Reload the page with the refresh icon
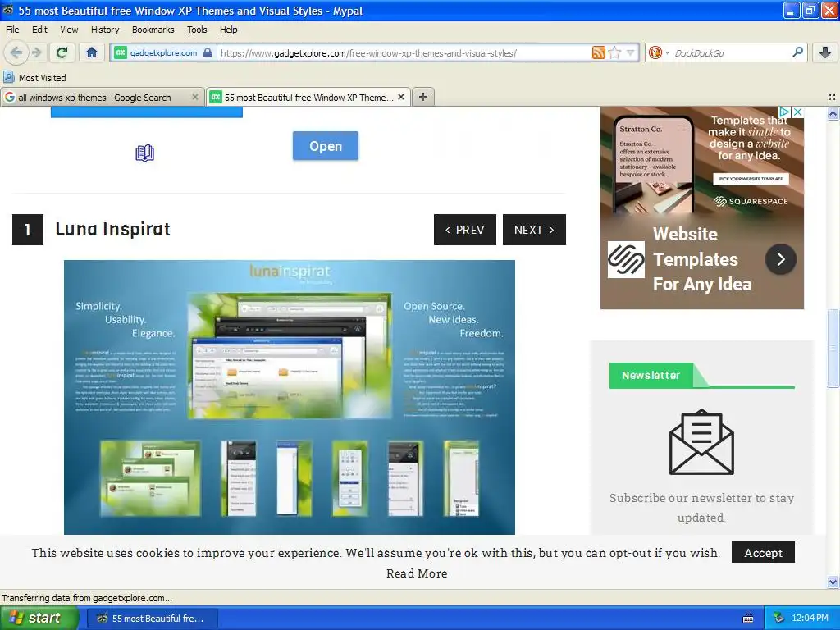Image resolution: width=840 pixels, height=630 pixels. (62, 52)
